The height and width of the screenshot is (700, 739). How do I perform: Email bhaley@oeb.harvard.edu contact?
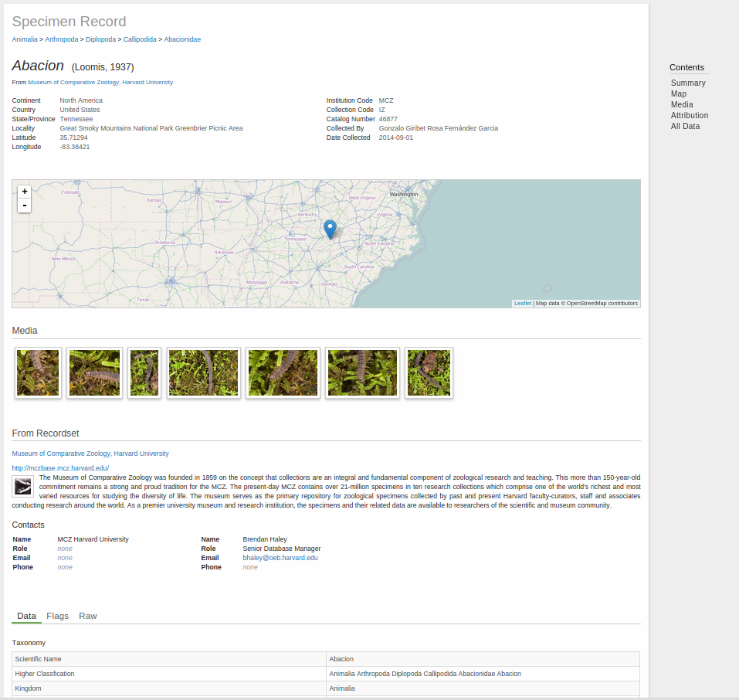click(x=280, y=558)
